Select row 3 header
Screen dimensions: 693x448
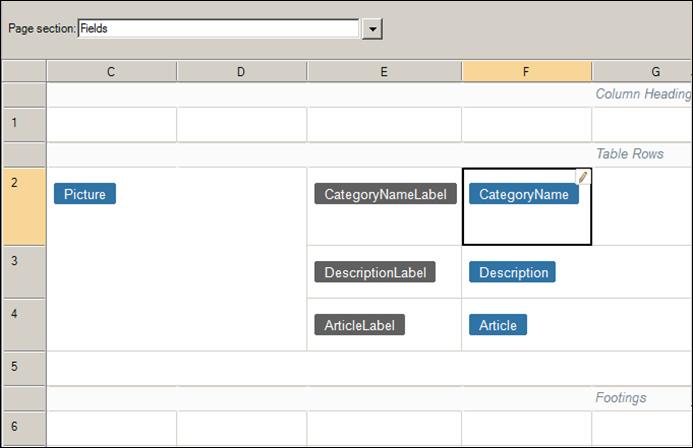point(24,272)
